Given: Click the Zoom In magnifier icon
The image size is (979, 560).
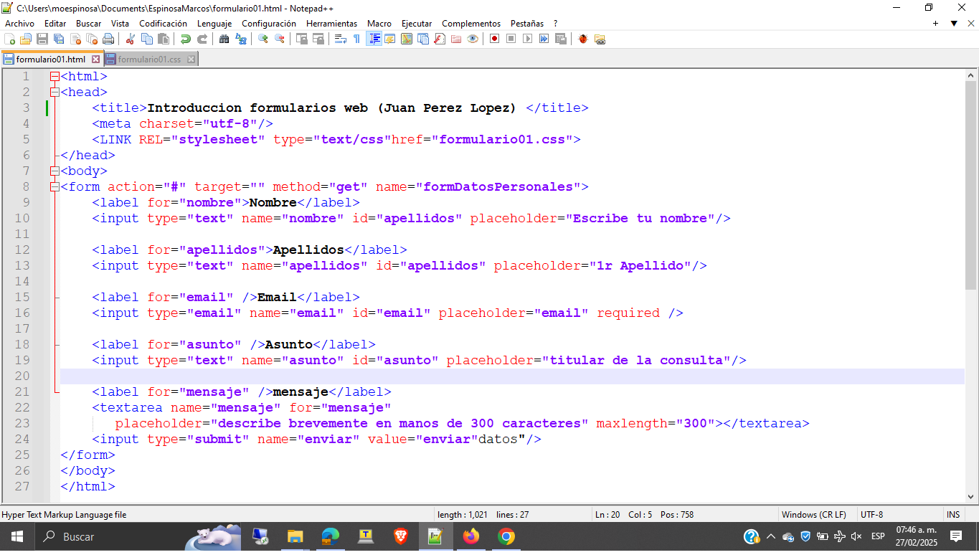Looking at the screenshot, I should (263, 39).
